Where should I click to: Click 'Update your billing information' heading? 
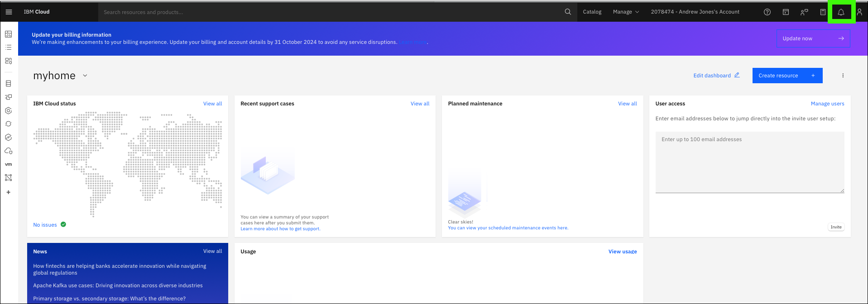tap(72, 35)
